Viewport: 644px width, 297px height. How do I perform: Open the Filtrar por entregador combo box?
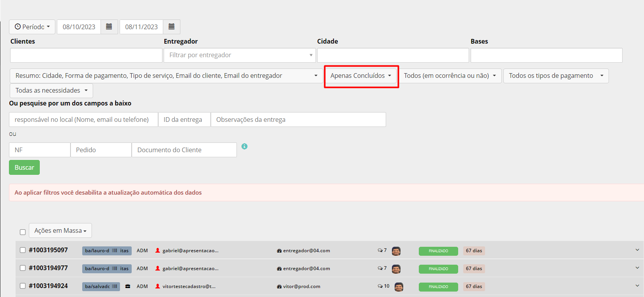tap(240, 55)
